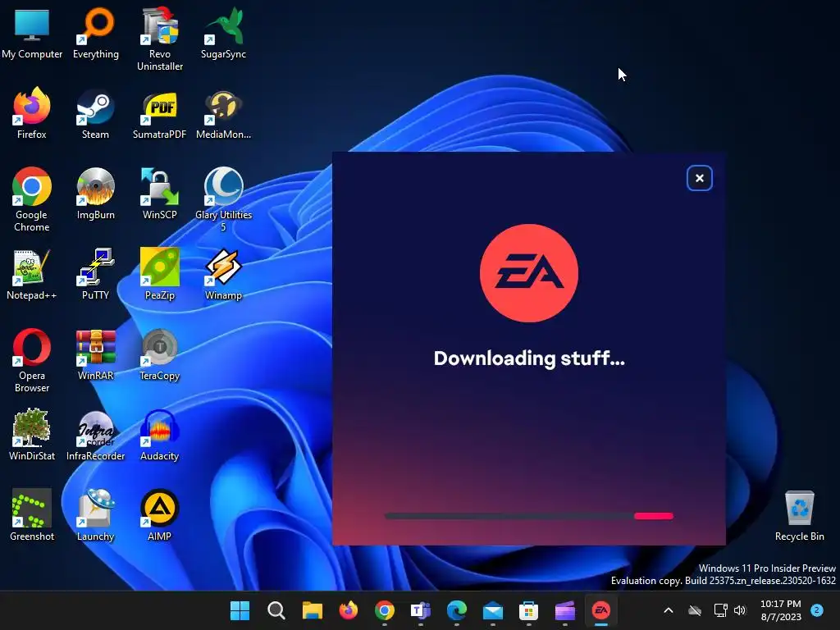Image resolution: width=840 pixels, height=630 pixels.
Task: Close the EA installer dialog
Action: coord(699,178)
